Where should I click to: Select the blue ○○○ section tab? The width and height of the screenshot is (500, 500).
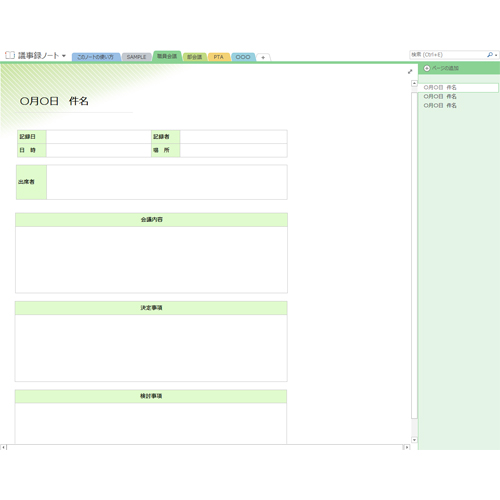(x=243, y=57)
